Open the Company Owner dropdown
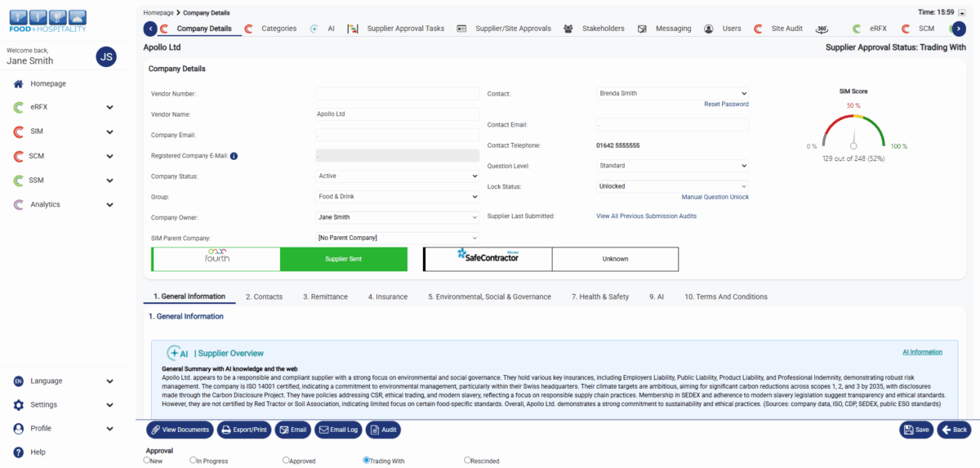This screenshot has width=980, height=468. [398, 217]
